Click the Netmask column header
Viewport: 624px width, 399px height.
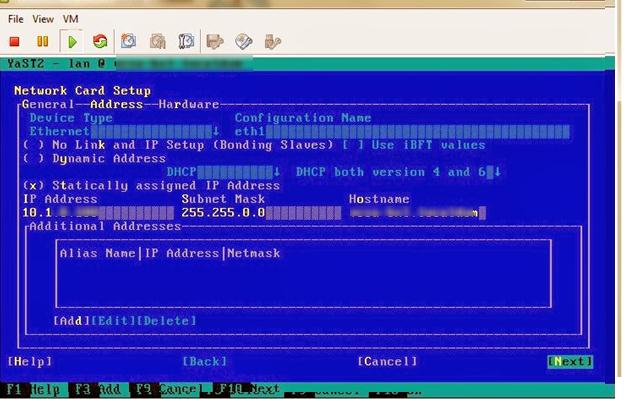(254, 253)
